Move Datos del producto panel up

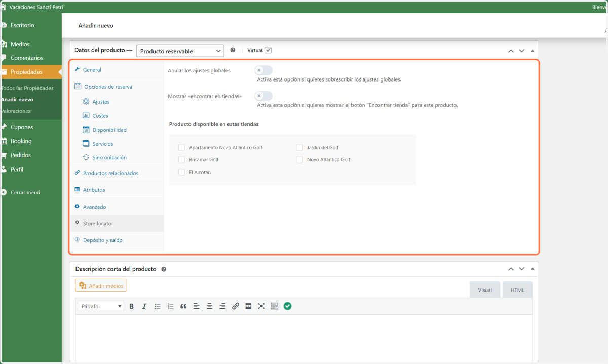click(511, 51)
